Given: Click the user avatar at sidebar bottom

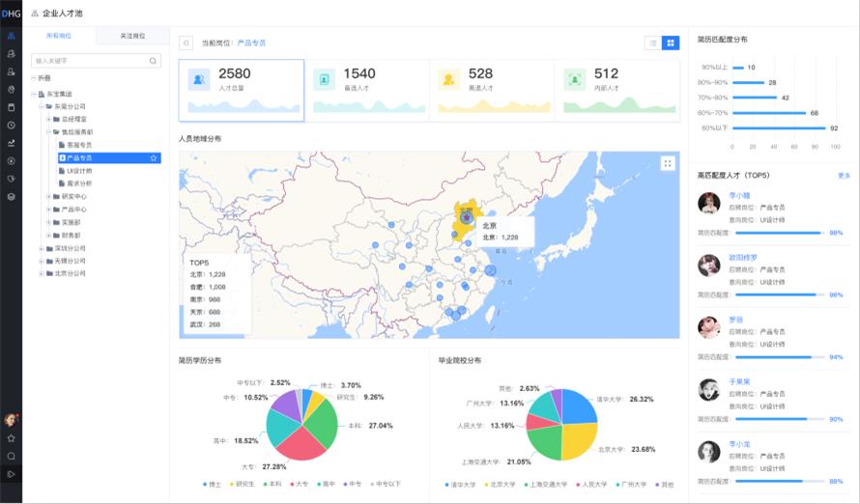Looking at the screenshot, I should 11,420.
